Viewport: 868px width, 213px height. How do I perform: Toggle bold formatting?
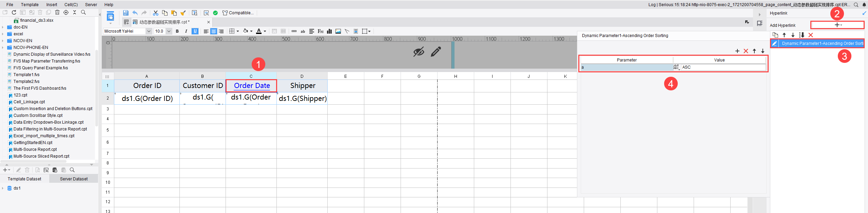tap(177, 31)
